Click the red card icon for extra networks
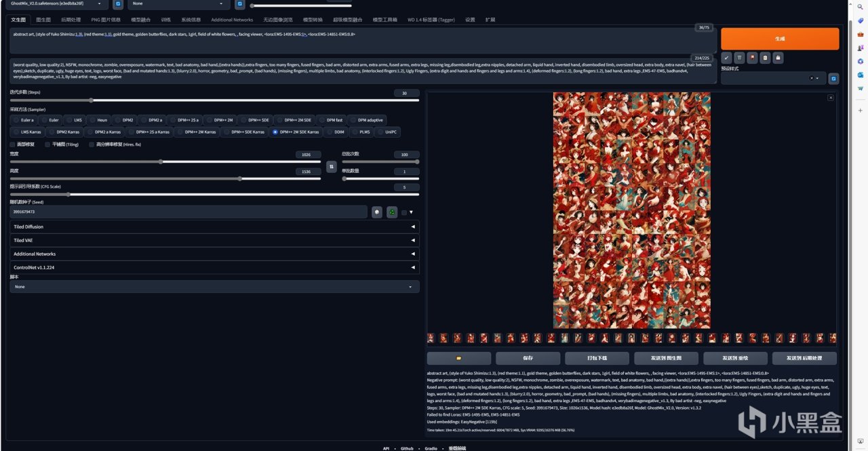 [x=752, y=58]
